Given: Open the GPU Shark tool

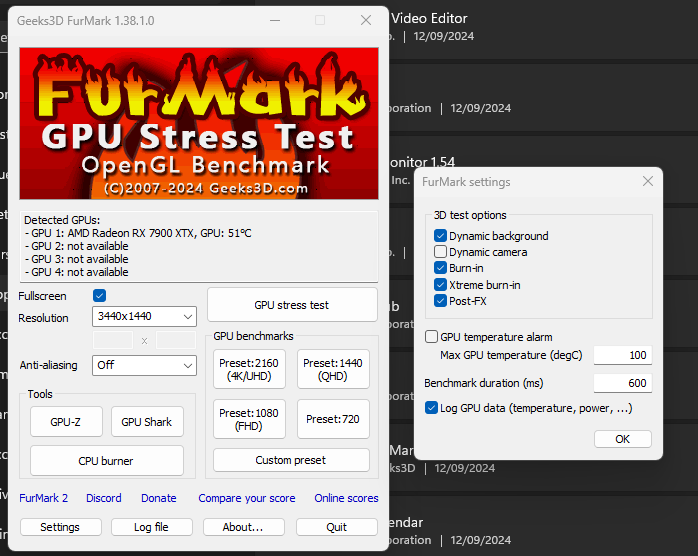Looking at the screenshot, I should pos(147,422).
